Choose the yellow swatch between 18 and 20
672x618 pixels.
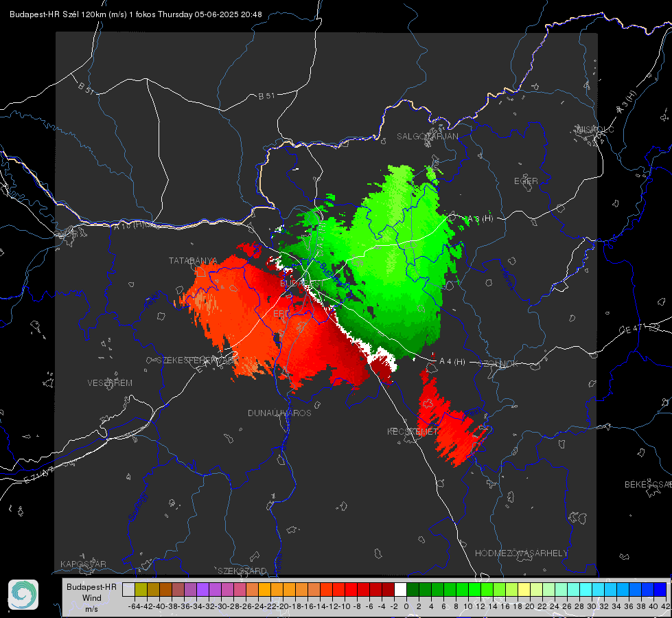coord(524,589)
